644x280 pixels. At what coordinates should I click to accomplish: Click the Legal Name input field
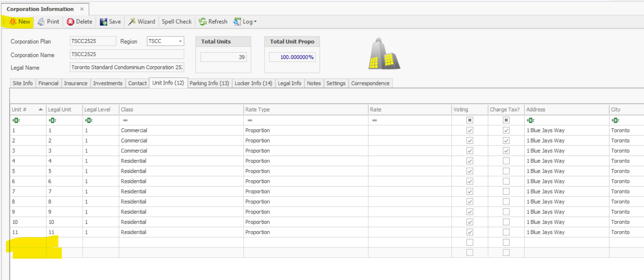click(126, 67)
